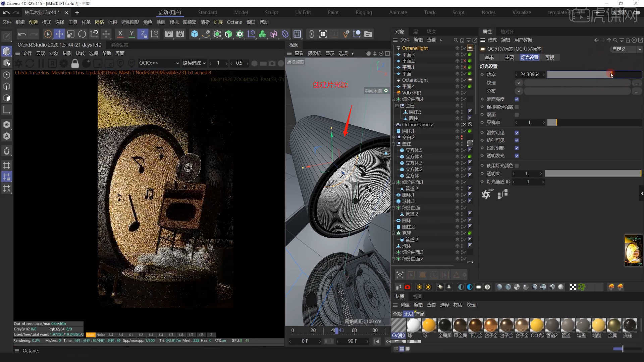Select the model mode icon in left sidebar
644x362 pixels.
click(x=7, y=51)
